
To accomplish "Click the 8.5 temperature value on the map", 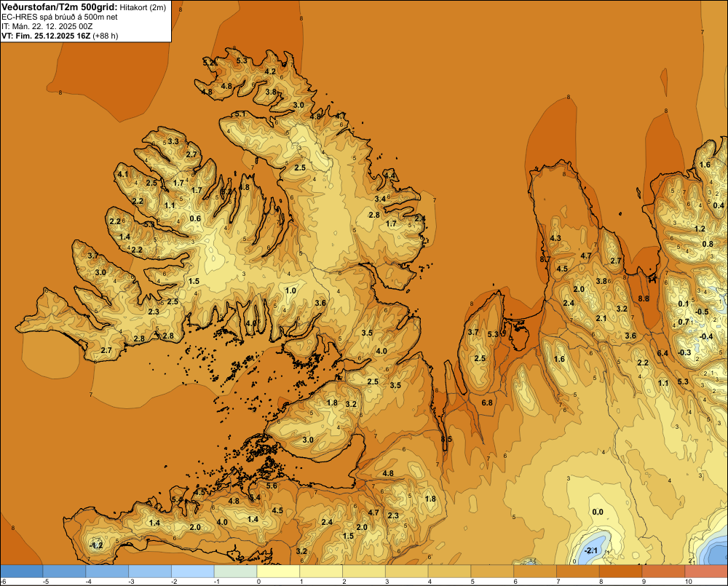I will (x=446, y=439).
